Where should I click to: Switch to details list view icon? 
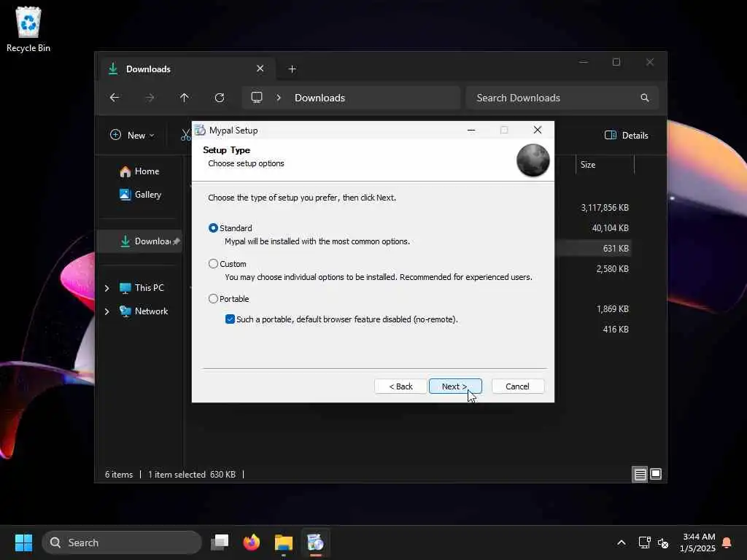click(640, 474)
